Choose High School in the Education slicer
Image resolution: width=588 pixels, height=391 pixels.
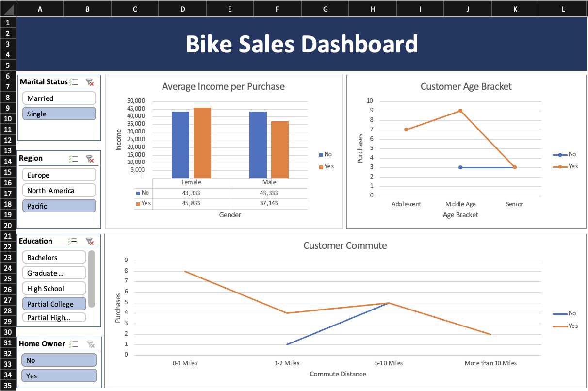[x=54, y=289]
